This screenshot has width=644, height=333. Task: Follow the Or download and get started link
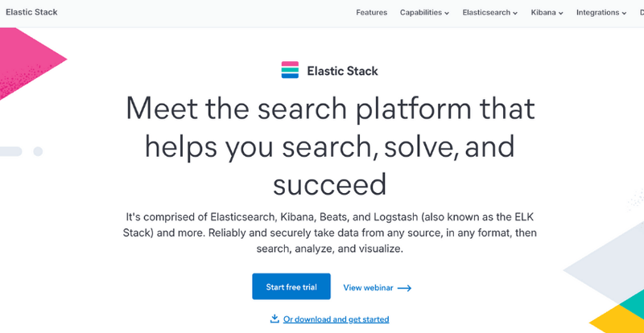click(336, 319)
